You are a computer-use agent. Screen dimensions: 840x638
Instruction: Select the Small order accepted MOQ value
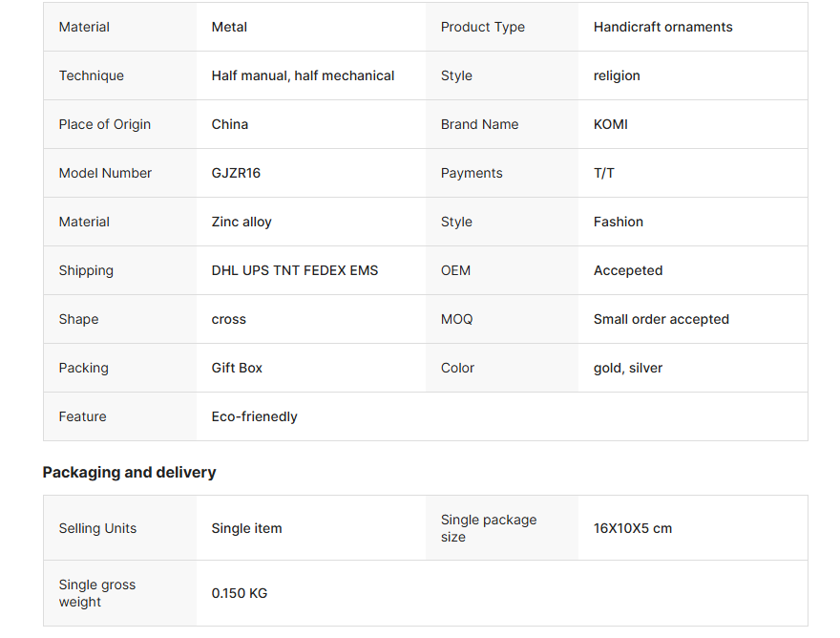(661, 319)
